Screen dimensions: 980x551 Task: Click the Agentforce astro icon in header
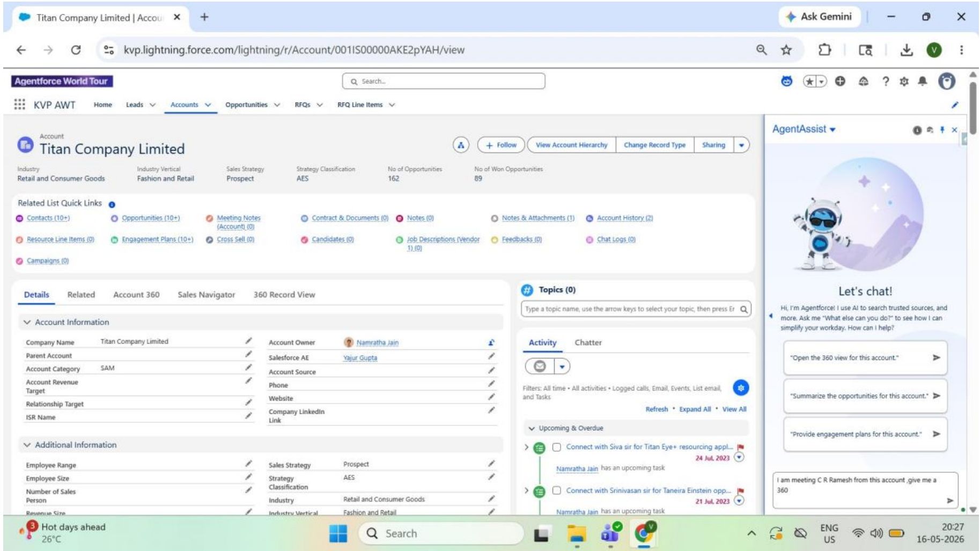pos(786,82)
